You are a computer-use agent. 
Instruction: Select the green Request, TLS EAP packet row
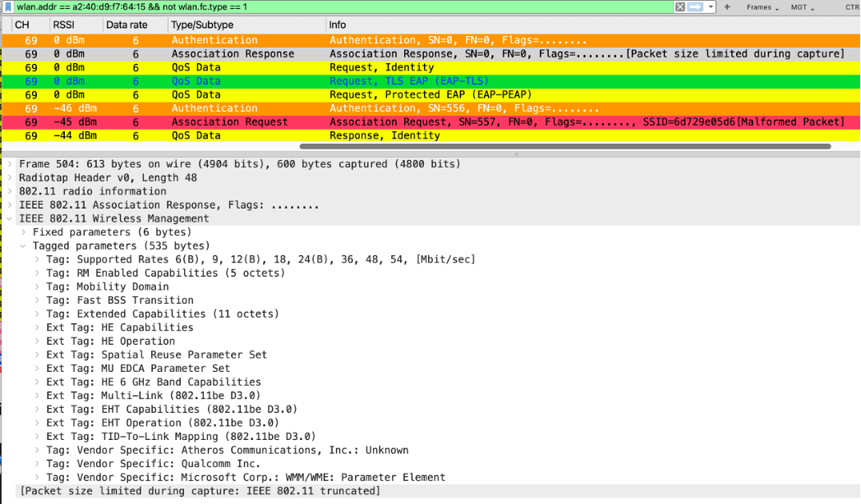pyautogui.click(x=408, y=81)
